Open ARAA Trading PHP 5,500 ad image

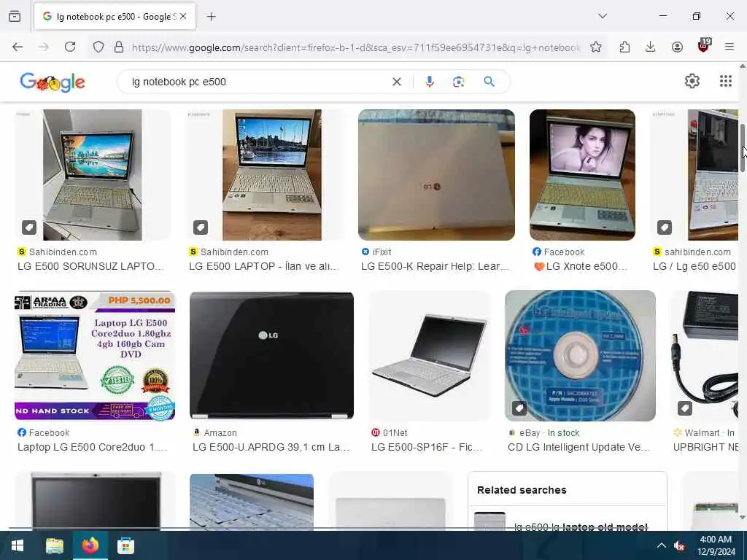click(95, 355)
